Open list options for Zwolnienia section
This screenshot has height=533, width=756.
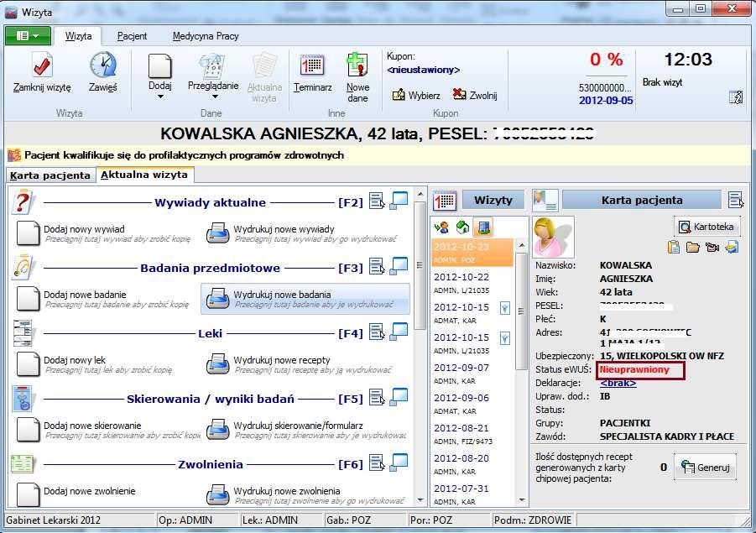(377, 463)
